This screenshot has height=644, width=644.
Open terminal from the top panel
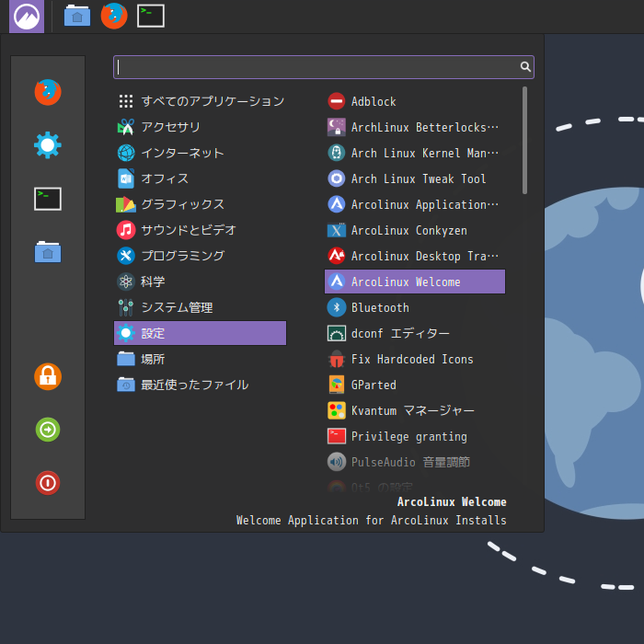[151, 16]
